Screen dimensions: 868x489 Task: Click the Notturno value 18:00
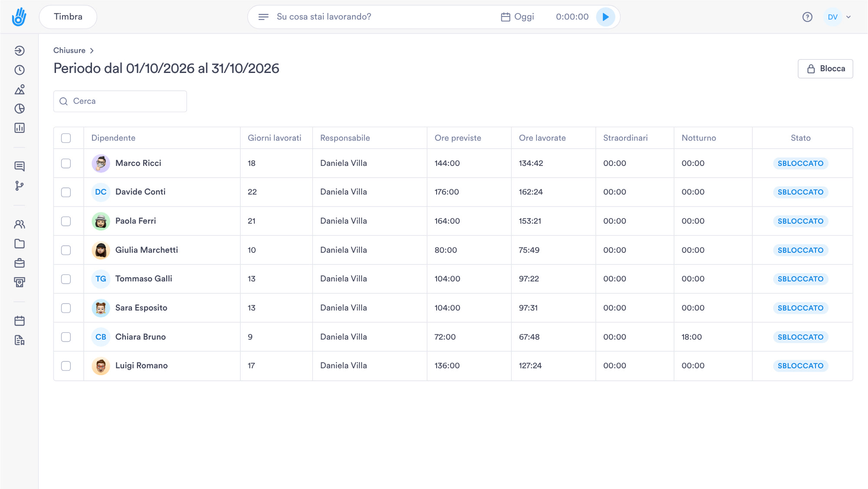(x=691, y=337)
